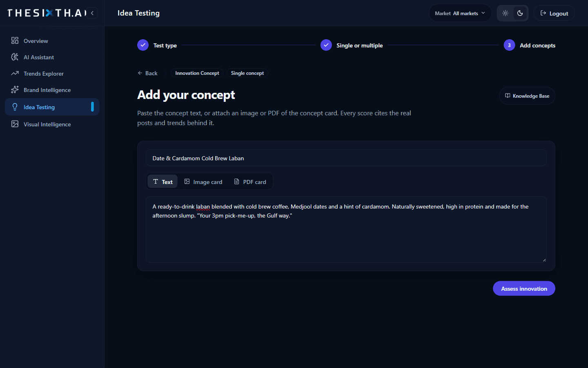Switch to dark mode moon toggle
This screenshot has height=368, width=588.
point(520,13)
